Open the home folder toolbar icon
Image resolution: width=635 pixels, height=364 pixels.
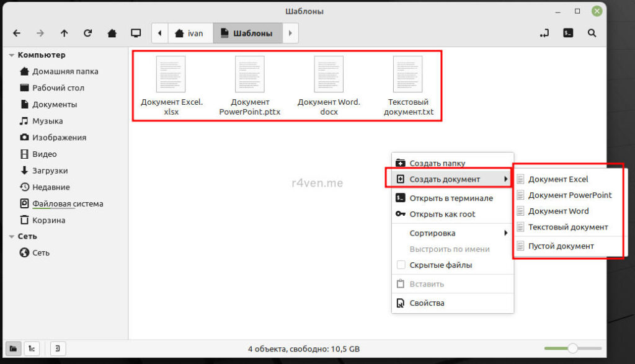point(112,33)
